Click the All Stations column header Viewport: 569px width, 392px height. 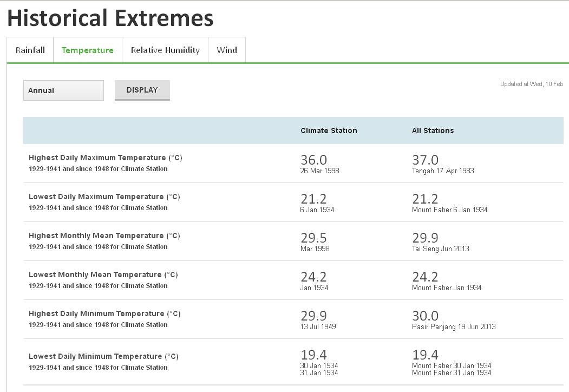433,130
